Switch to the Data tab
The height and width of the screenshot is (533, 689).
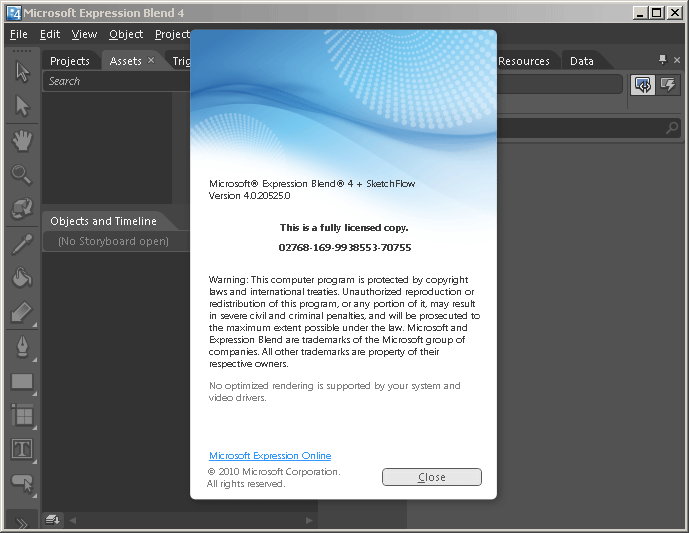(x=582, y=61)
